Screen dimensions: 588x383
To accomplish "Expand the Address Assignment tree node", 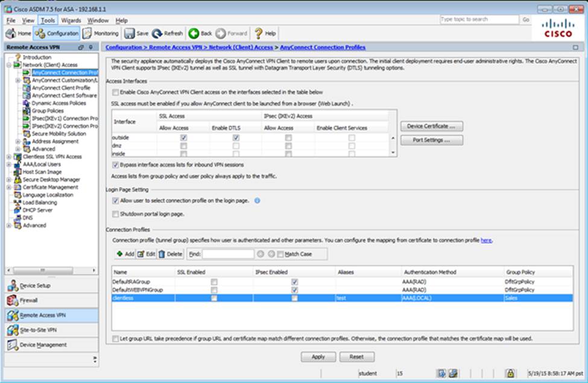I will 17,142.
